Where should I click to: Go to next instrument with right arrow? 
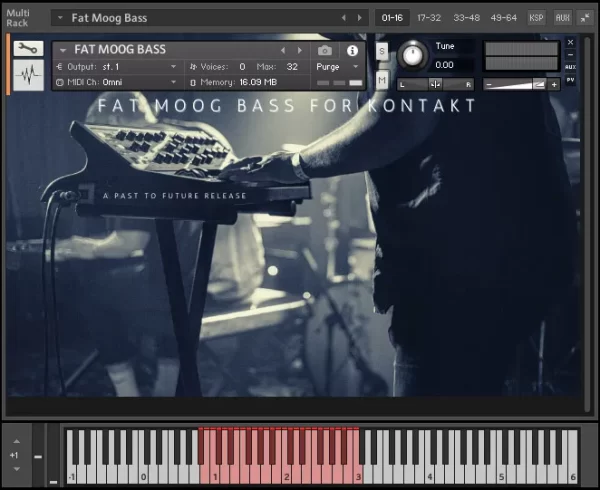tap(298, 50)
